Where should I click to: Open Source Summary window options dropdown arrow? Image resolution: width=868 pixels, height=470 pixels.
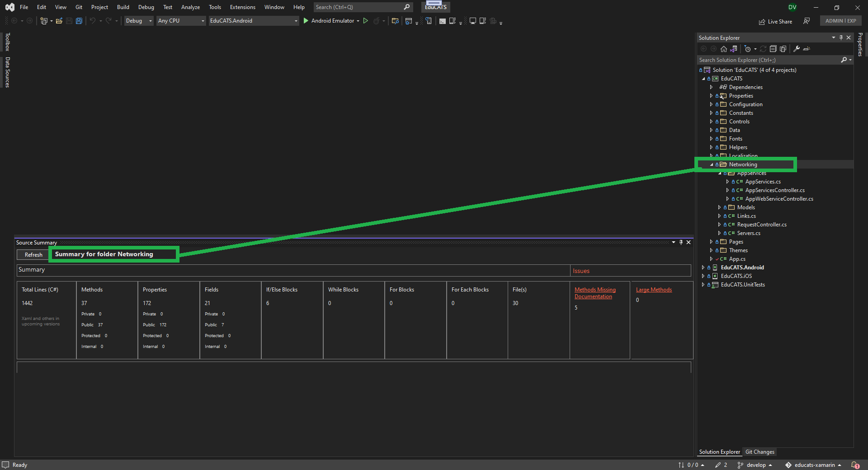click(674, 242)
